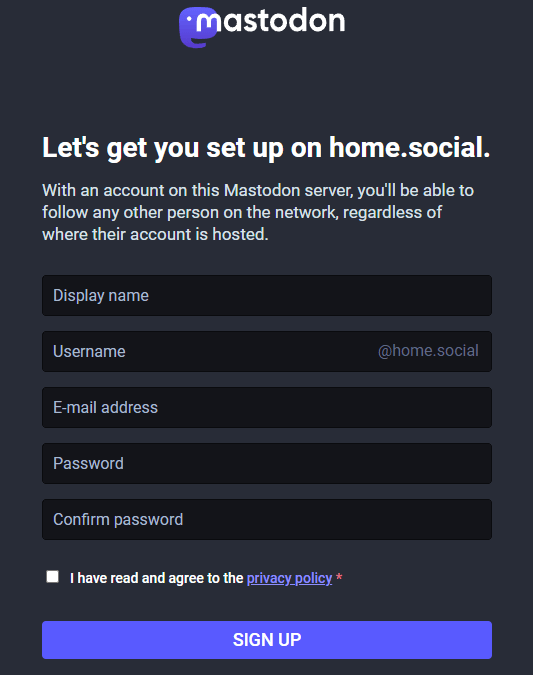This screenshot has width=533, height=675.
Task: Click the "E-mail address" placeholder text
Action: point(105,407)
